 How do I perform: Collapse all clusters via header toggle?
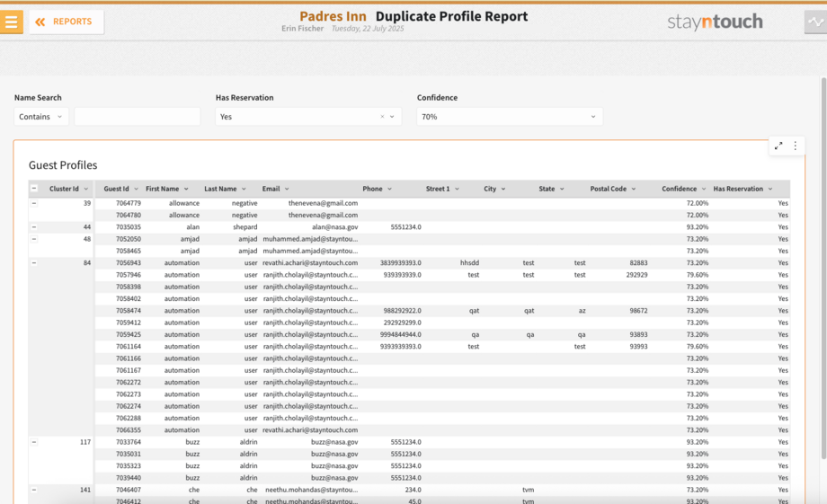coord(34,188)
